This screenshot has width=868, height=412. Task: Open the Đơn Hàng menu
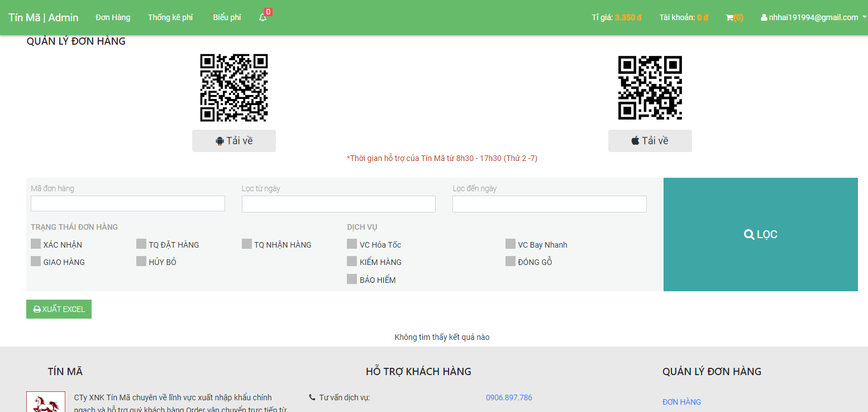(113, 17)
